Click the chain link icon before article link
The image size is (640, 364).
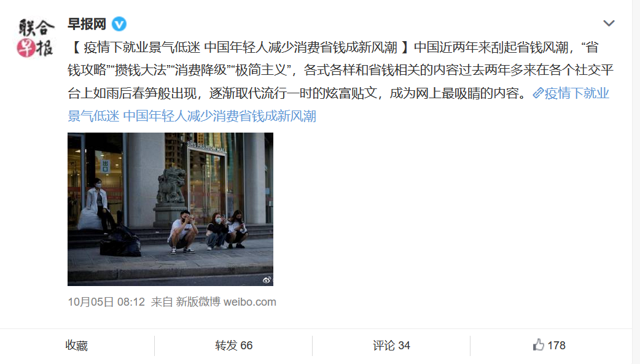tap(538, 93)
